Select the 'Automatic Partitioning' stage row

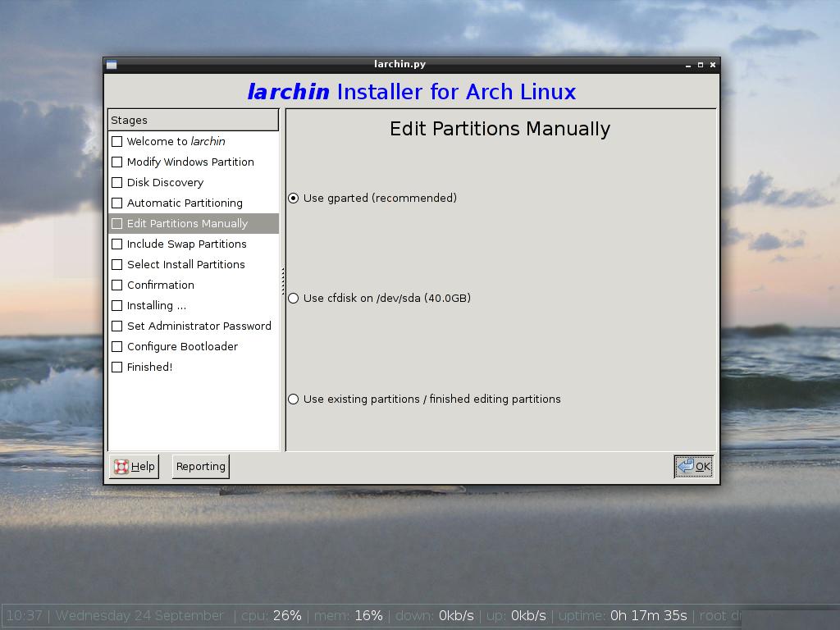point(194,203)
